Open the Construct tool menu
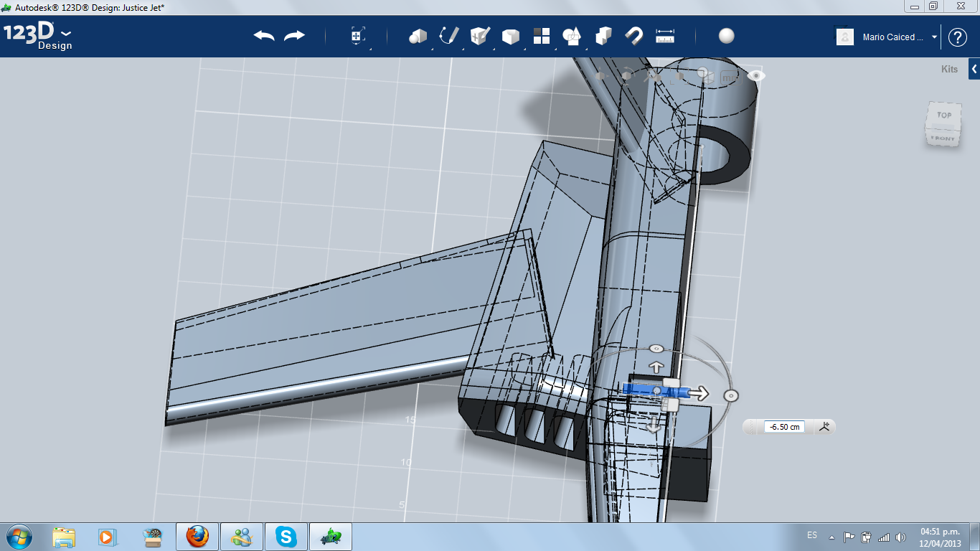This screenshot has width=980, height=551. pos(479,36)
